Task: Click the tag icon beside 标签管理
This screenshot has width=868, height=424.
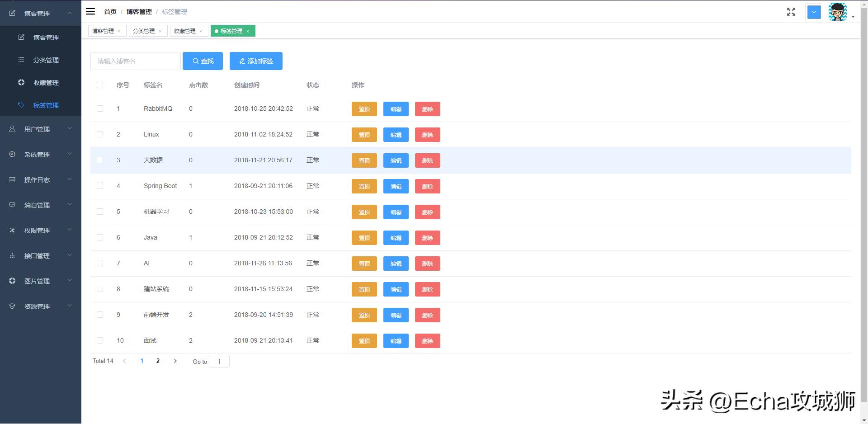Action: 21,105
